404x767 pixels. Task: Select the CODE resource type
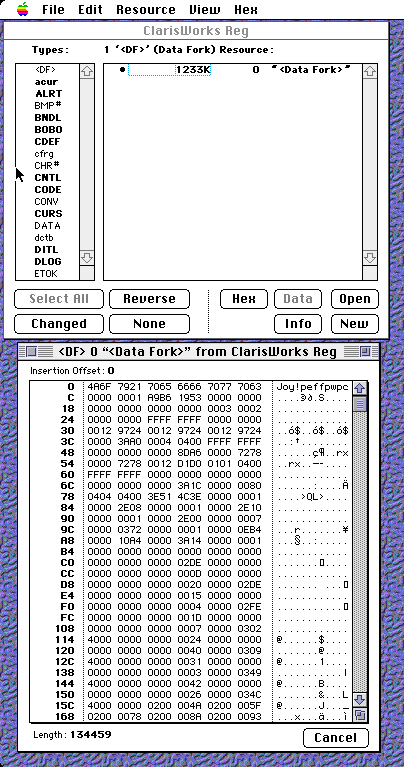(48, 190)
